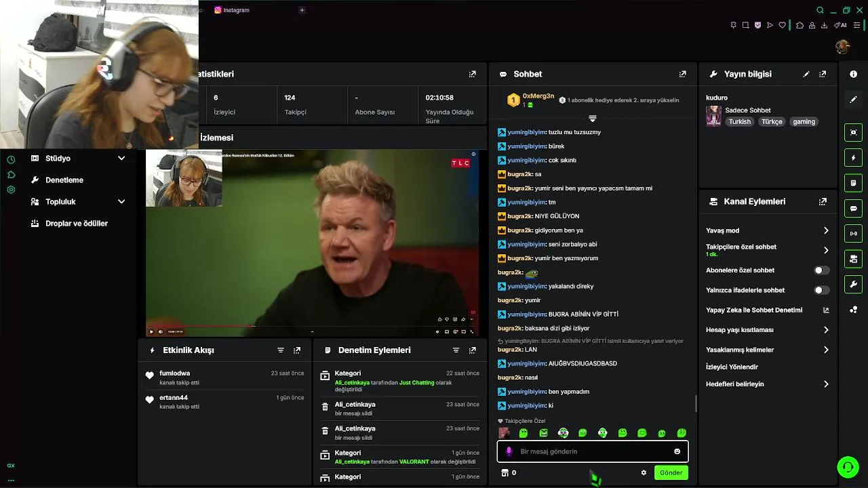868x488 pixels.
Task: Open Takipçilere özel sohbet options chevron
Action: click(826, 250)
